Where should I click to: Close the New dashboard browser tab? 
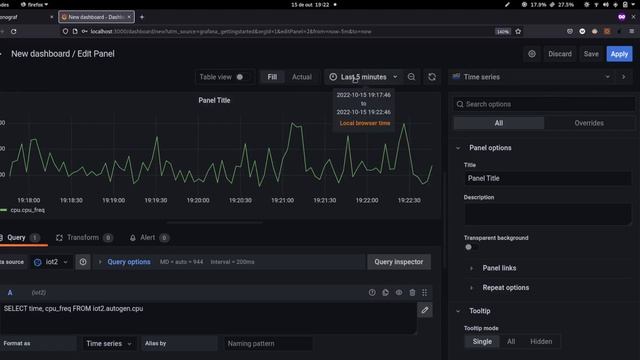[x=129, y=17]
